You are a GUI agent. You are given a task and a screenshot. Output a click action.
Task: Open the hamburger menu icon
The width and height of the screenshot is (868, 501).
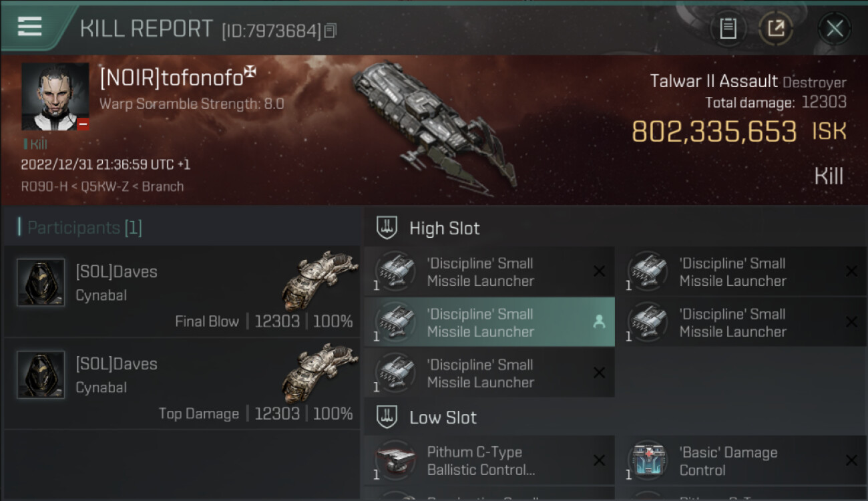(29, 26)
